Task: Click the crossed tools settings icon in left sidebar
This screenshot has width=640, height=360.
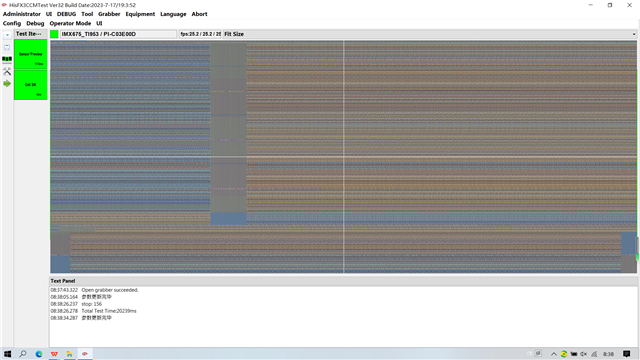Action: [x=7, y=71]
